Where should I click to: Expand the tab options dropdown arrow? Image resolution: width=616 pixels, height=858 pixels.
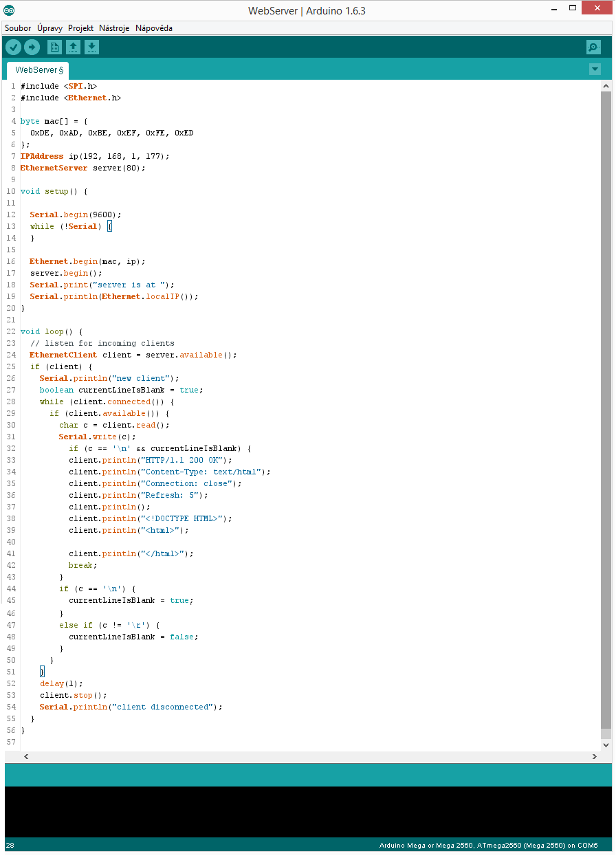[595, 69]
